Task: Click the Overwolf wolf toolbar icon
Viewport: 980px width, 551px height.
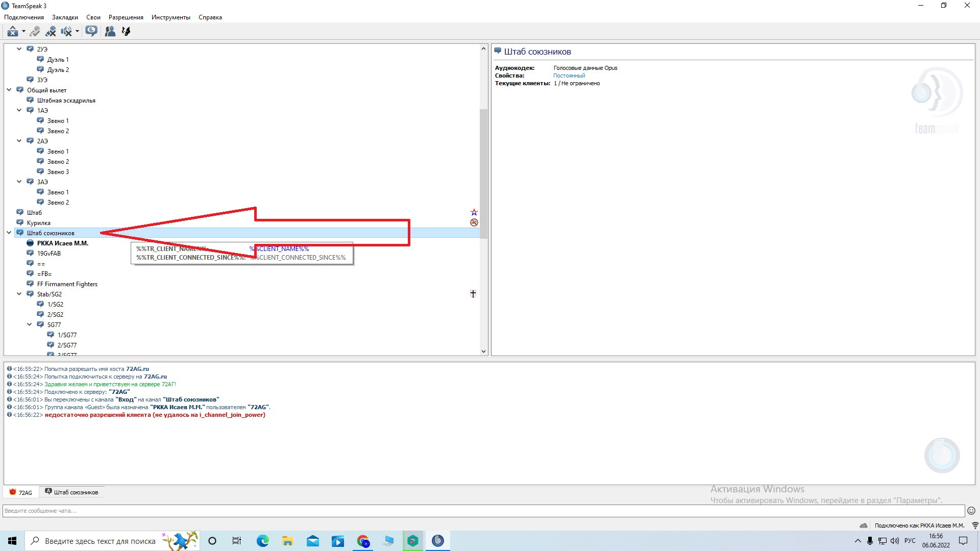Action: (126, 32)
